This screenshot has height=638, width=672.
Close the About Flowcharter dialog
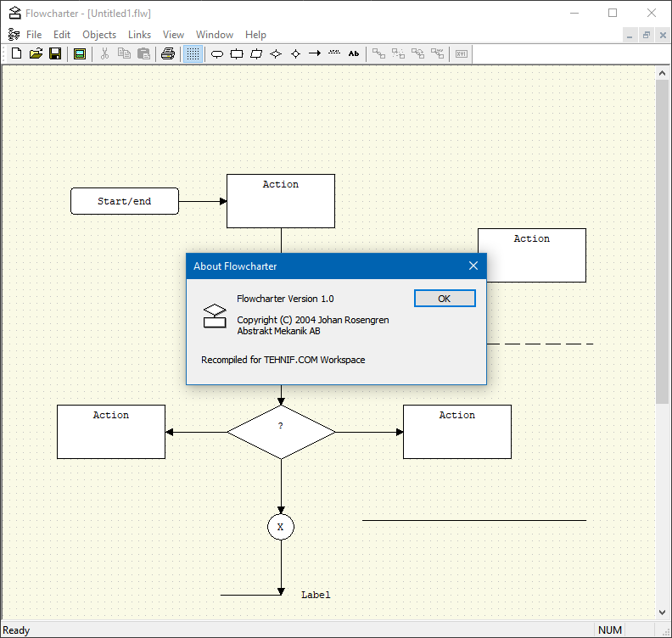[473, 266]
